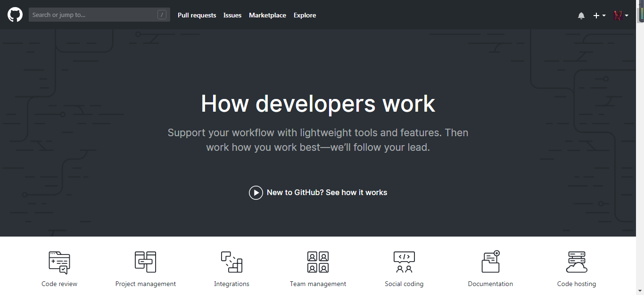Click the scrollbar down arrow

[640, 291]
